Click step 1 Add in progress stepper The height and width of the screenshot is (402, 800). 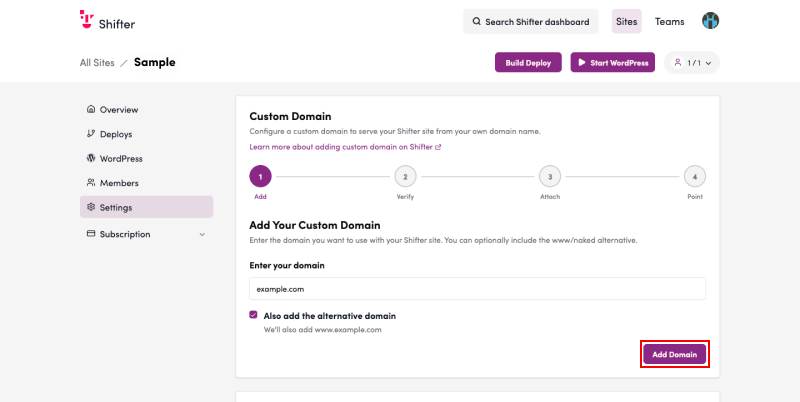(260, 177)
